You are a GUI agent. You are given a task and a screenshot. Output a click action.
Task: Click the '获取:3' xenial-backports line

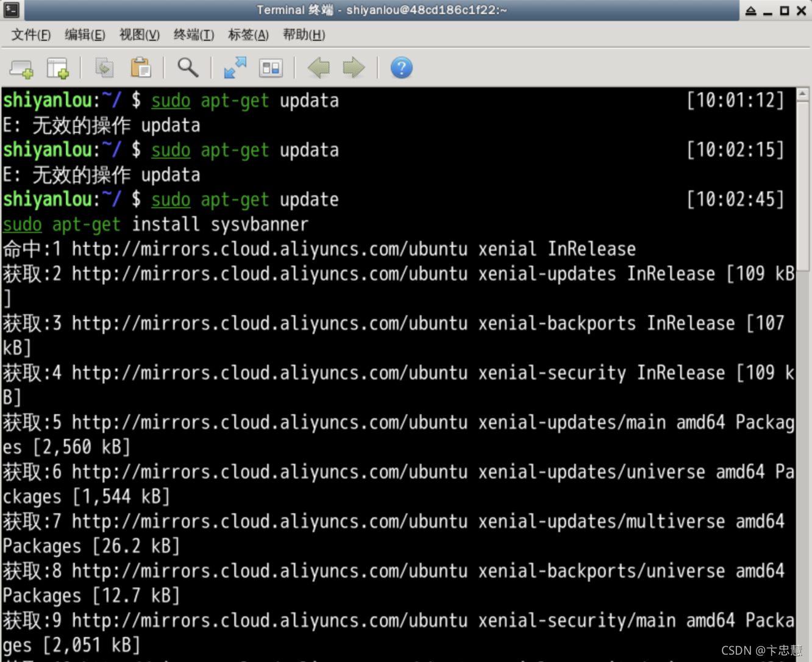click(x=394, y=323)
